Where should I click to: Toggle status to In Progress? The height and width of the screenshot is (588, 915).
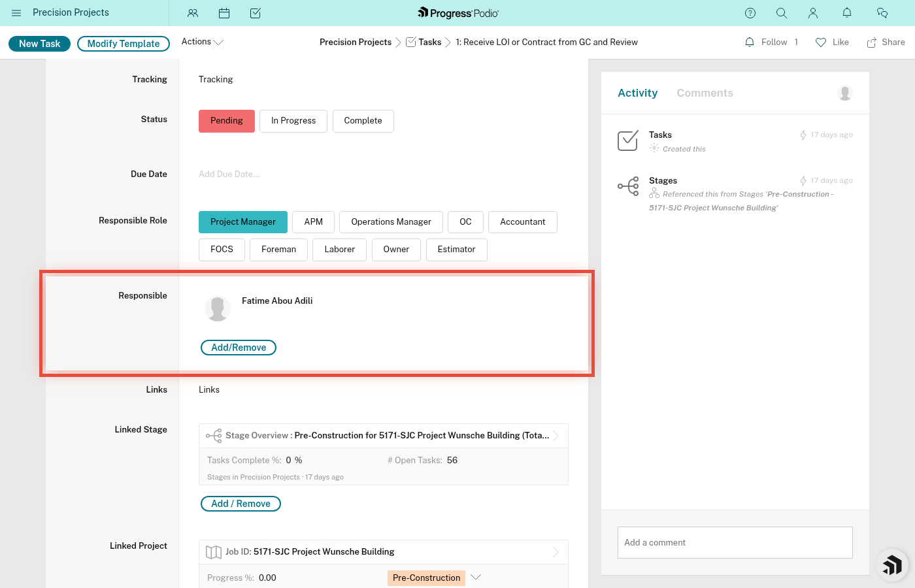[x=293, y=121]
